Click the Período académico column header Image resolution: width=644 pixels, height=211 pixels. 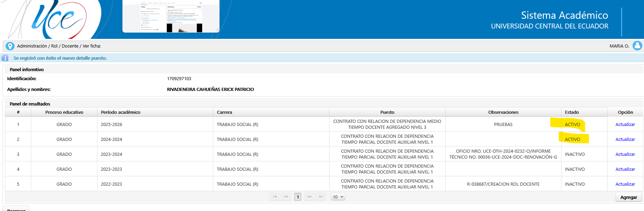click(121, 112)
